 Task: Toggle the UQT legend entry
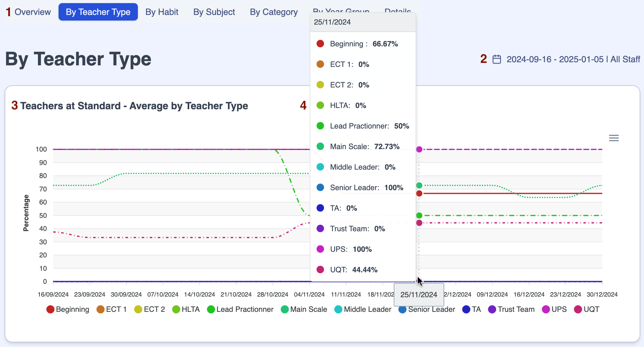587,309
